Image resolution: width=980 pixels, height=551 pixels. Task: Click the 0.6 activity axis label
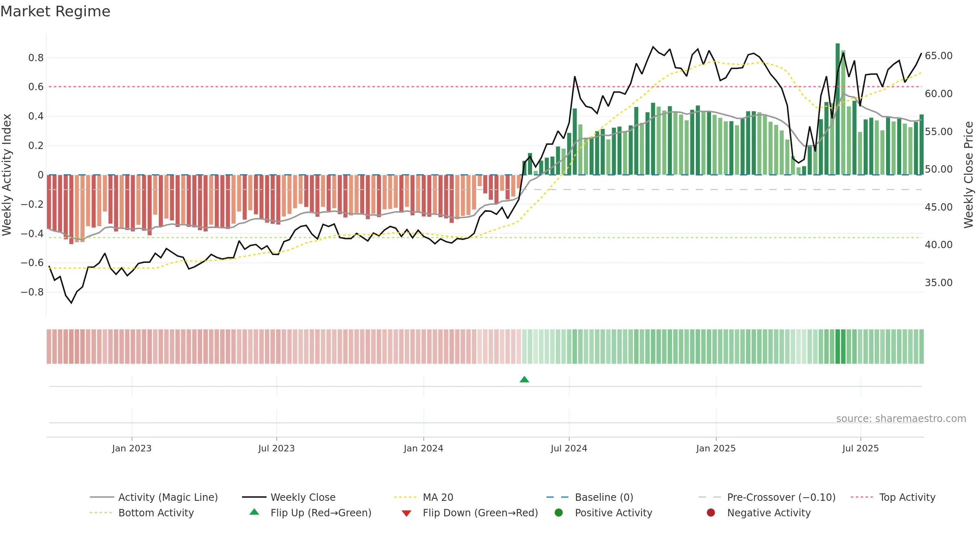click(x=36, y=87)
